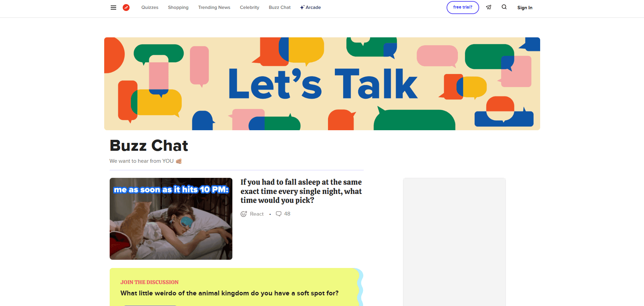644x306 pixels.
Task: Open Trending News in navigation
Action: click(x=214, y=8)
